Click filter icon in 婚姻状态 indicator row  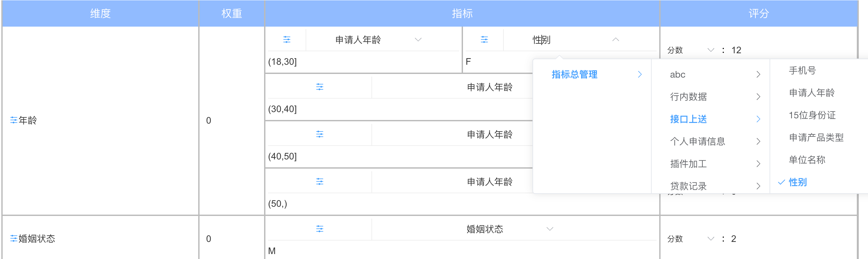[320, 229]
